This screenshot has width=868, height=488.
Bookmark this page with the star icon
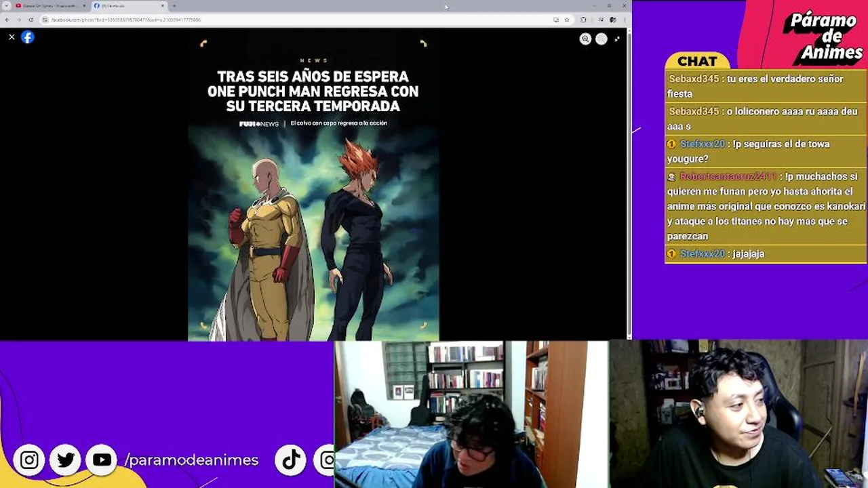coord(567,20)
